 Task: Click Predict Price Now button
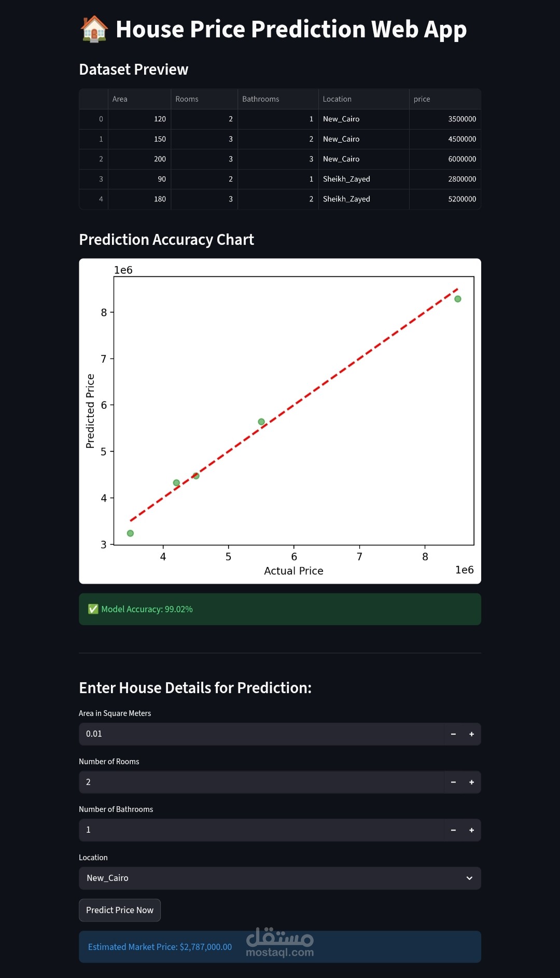(120, 910)
